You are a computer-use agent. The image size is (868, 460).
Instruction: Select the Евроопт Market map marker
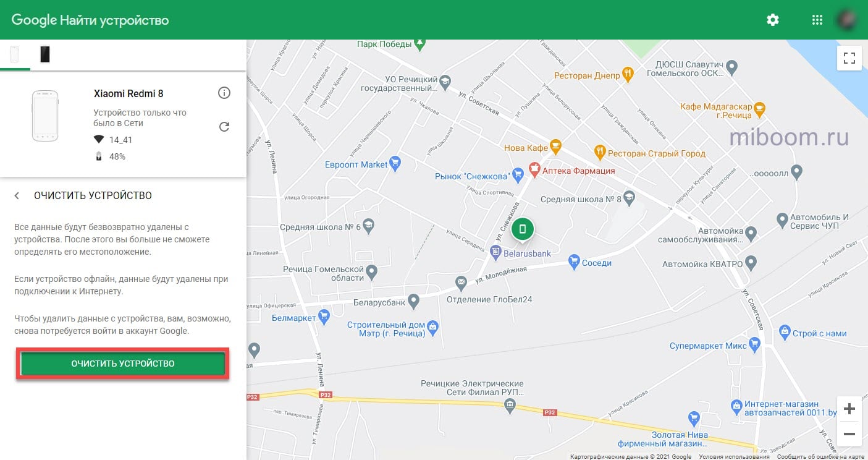point(395,164)
